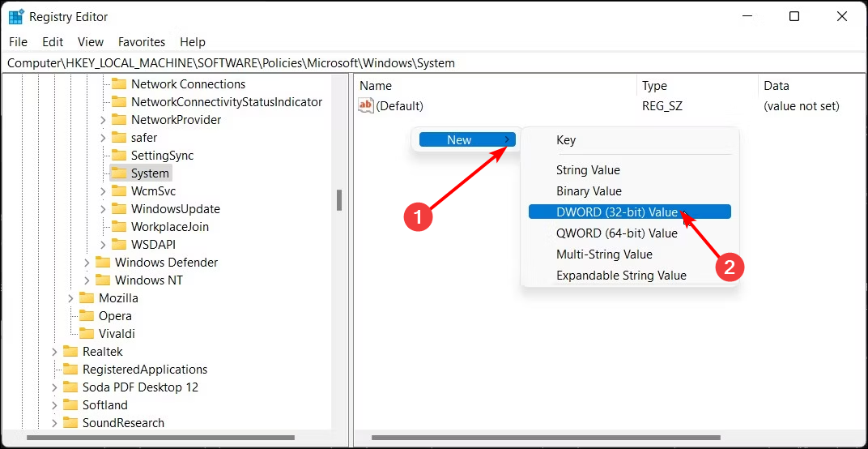The image size is (868, 449).
Task: Open the Favorites menu
Action: pos(141,41)
